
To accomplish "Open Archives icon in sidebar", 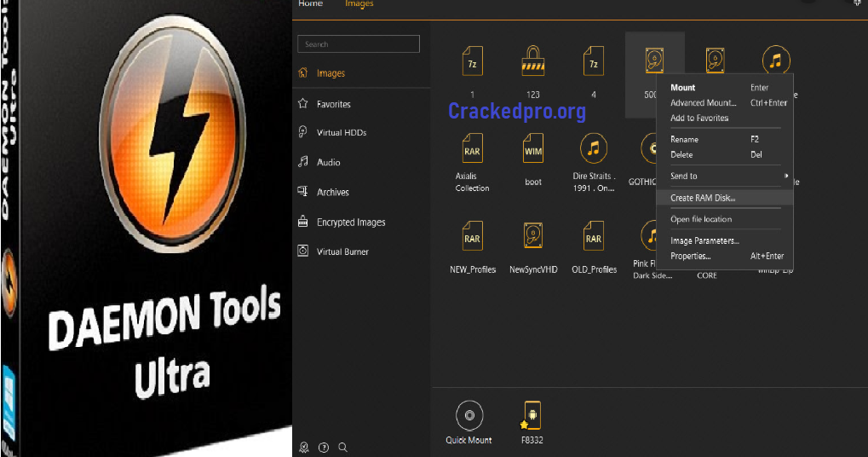I will 302,192.
